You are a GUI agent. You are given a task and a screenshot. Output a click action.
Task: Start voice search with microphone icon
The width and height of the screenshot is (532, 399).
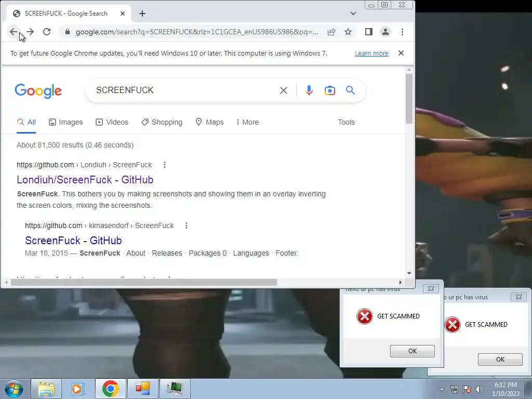309,90
